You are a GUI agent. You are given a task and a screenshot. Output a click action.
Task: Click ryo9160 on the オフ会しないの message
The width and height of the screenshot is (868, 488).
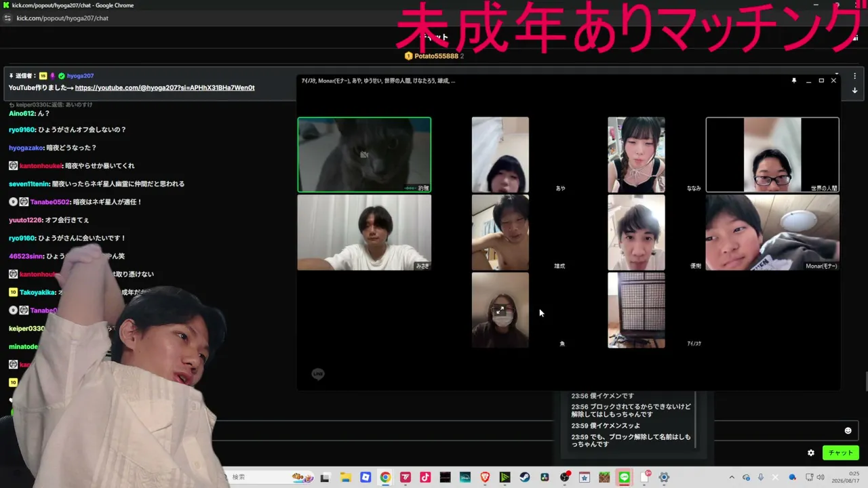(x=22, y=129)
